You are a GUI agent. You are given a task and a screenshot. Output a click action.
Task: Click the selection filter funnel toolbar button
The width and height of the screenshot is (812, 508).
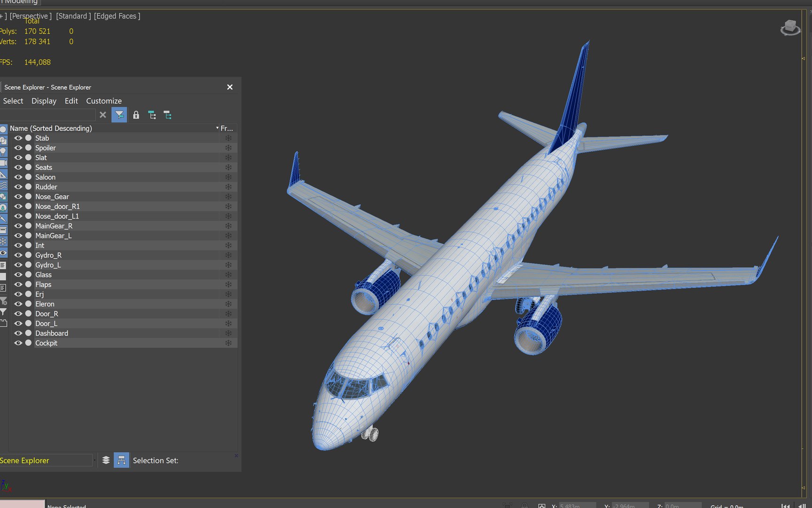pyautogui.click(x=119, y=115)
